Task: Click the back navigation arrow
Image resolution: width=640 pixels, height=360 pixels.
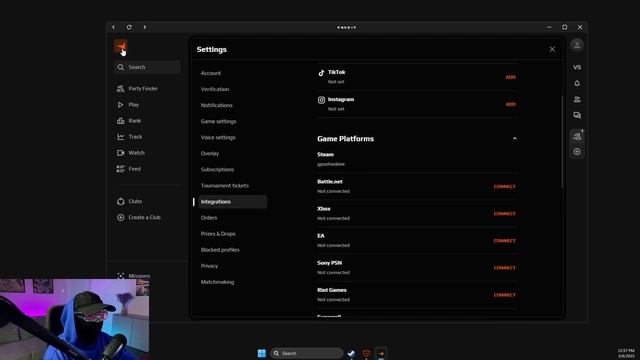Action: point(113,27)
